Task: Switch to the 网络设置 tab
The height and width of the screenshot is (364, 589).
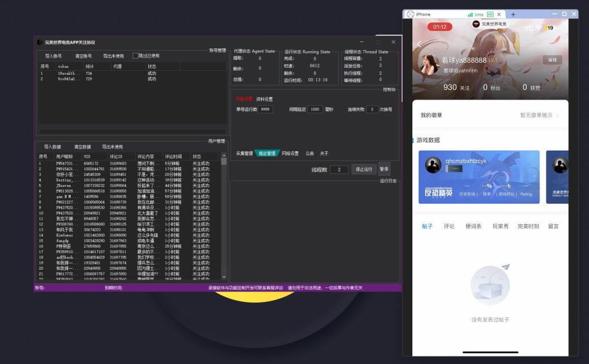Action: [290, 154]
